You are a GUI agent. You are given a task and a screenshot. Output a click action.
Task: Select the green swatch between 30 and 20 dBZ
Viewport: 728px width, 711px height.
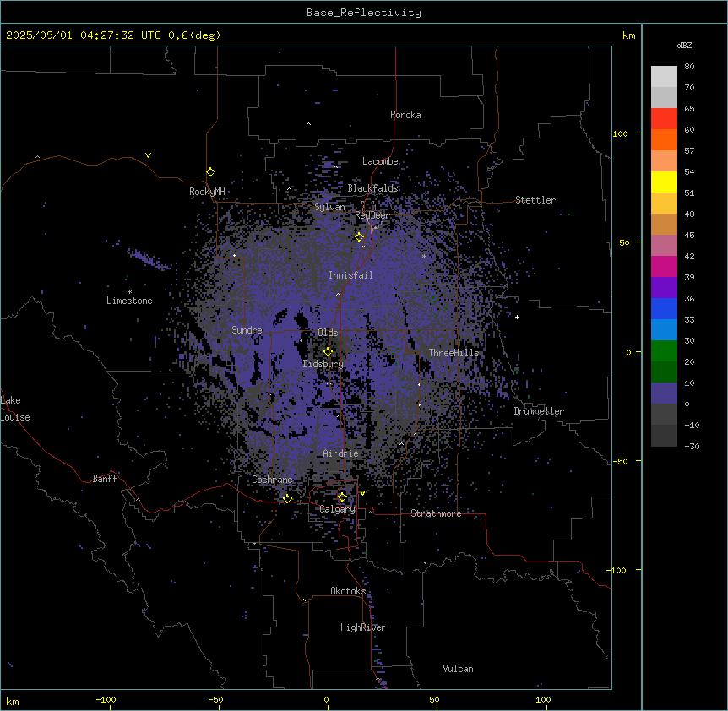pos(664,351)
